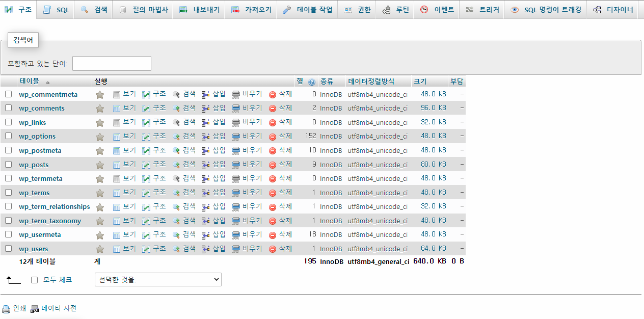Screen dimensions: 644x319
Task: Click the 640.0 KB total size
Action: tap(430, 261)
